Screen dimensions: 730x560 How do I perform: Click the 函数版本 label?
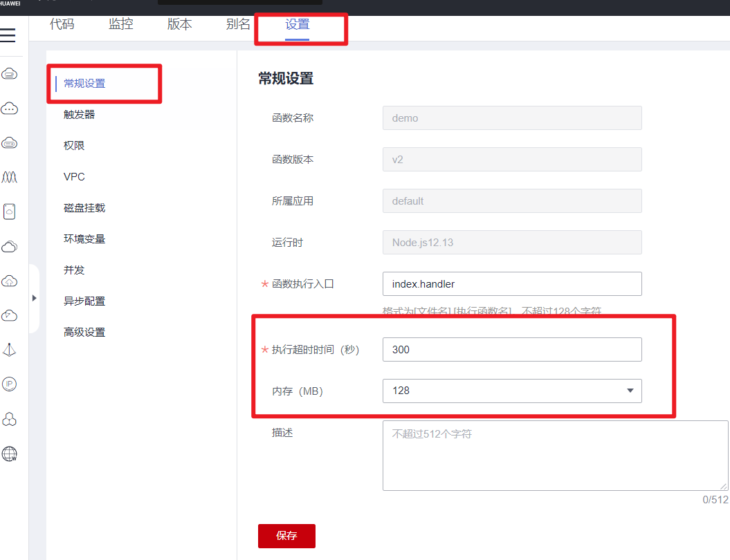(293, 160)
